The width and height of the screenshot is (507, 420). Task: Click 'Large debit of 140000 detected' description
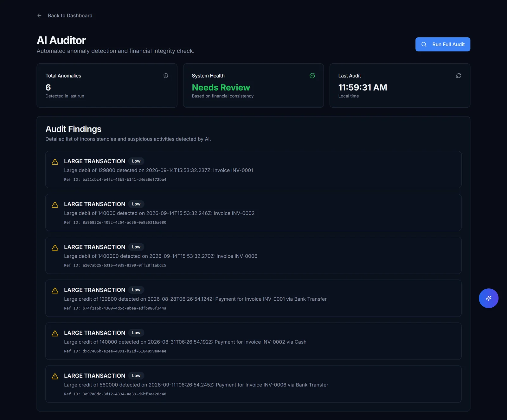[159, 213]
